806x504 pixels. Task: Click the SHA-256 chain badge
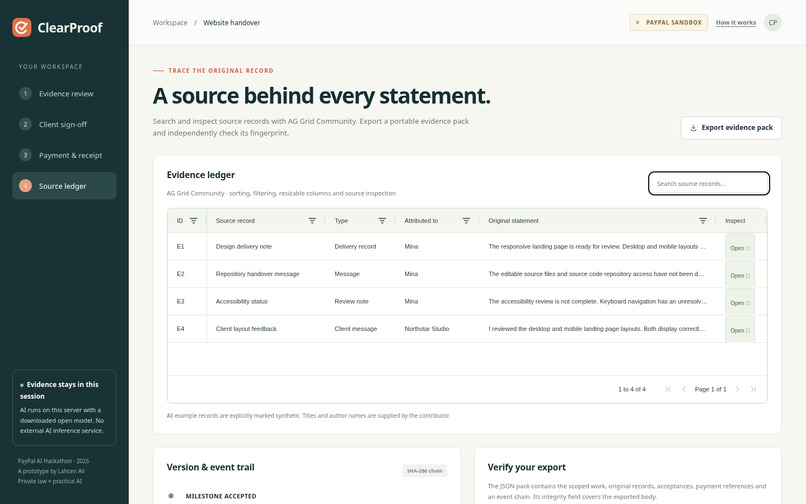click(425, 471)
